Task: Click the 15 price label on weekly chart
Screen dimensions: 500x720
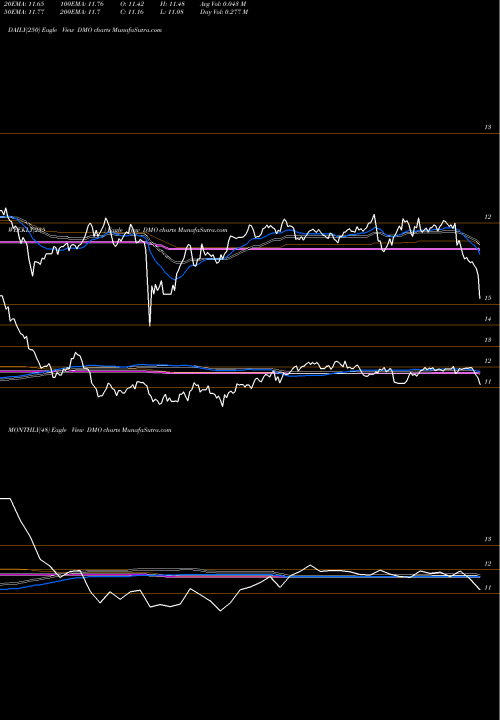Action: [488, 298]
